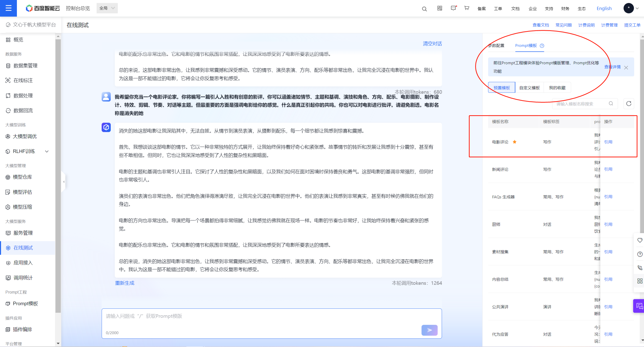Expand the account dropdown arrow

click(x=637, y=8)
